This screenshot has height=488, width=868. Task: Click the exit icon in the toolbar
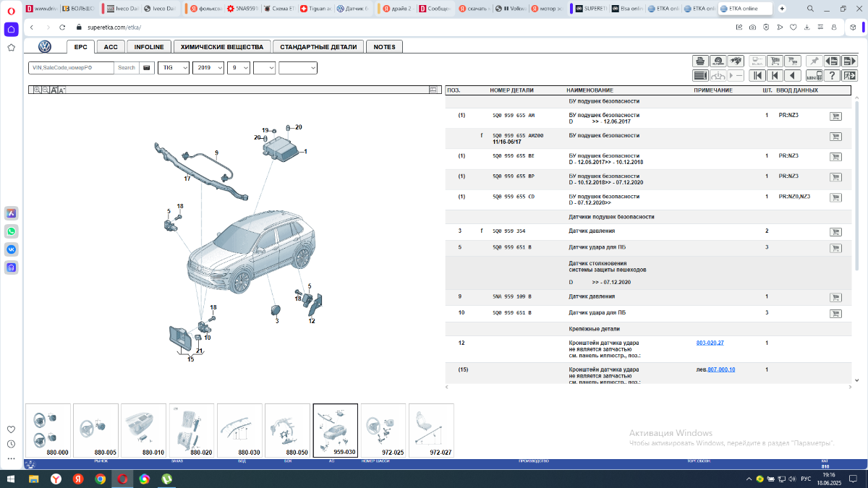pos(850,75)
